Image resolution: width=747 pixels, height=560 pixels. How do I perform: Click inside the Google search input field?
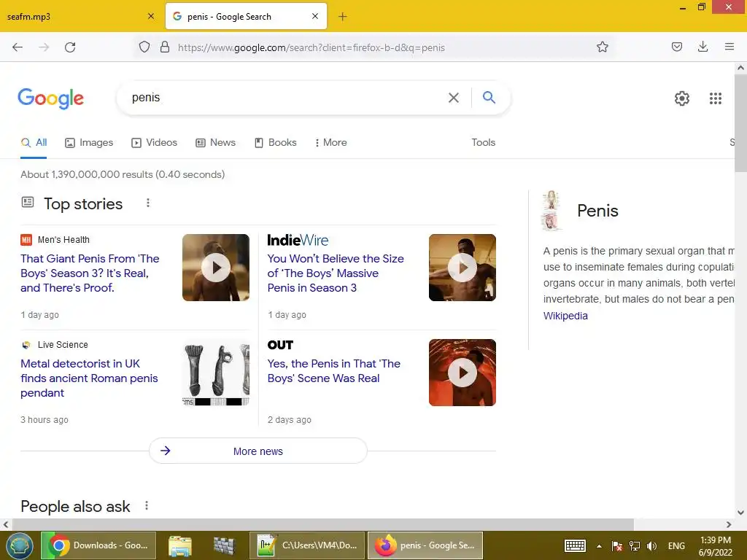(286, 98)
